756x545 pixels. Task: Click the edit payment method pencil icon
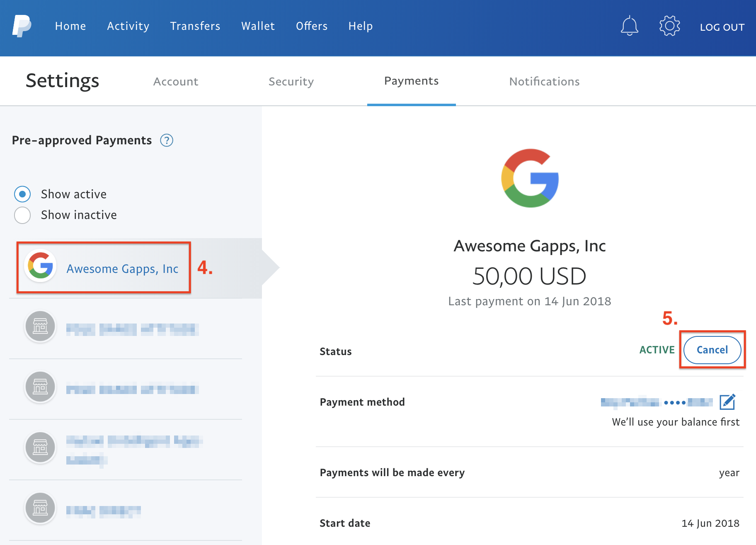727,401
